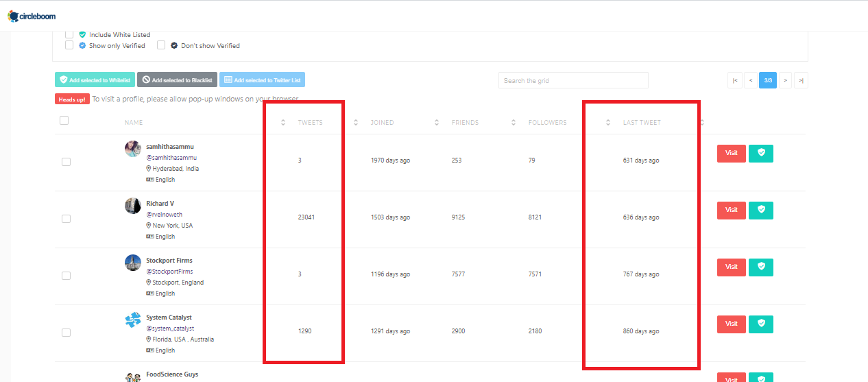
Task: Click Add selected to Blacklist button
Action: [x=177, y=80]
